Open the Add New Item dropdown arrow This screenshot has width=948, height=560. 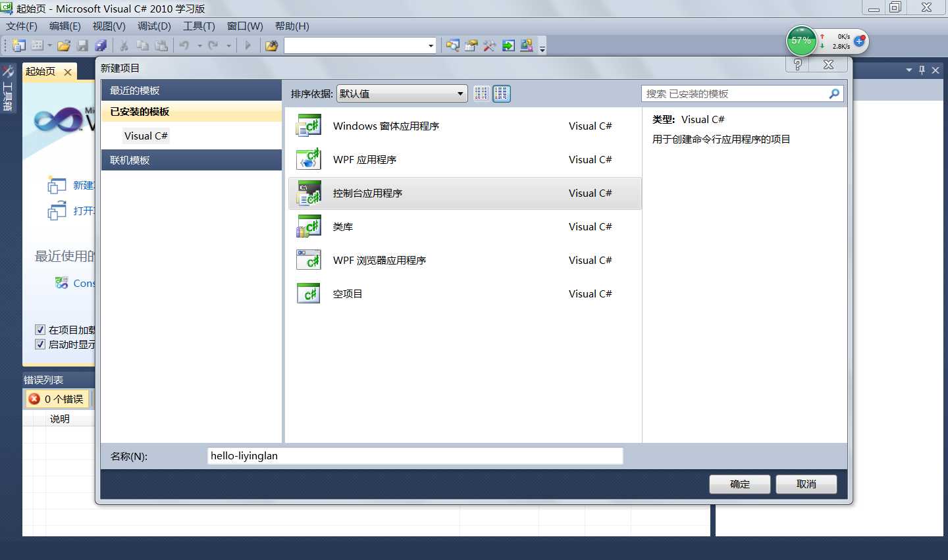pyautogui.click(x=49, y=45)
